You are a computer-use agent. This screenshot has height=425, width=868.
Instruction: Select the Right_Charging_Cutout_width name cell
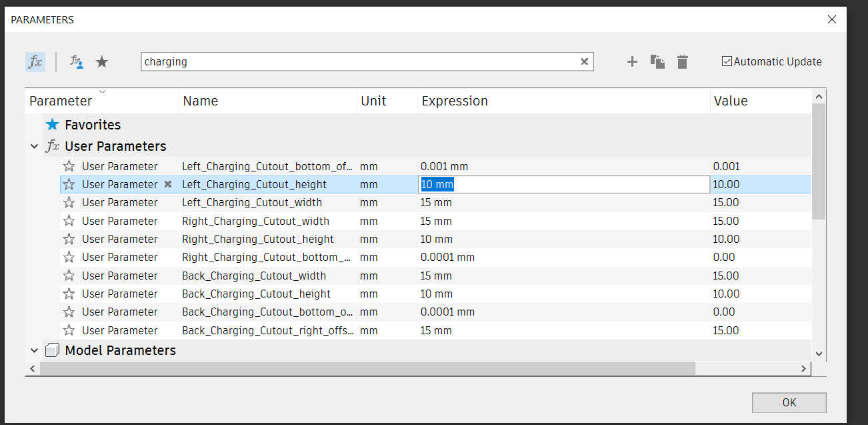click(255, 221)
